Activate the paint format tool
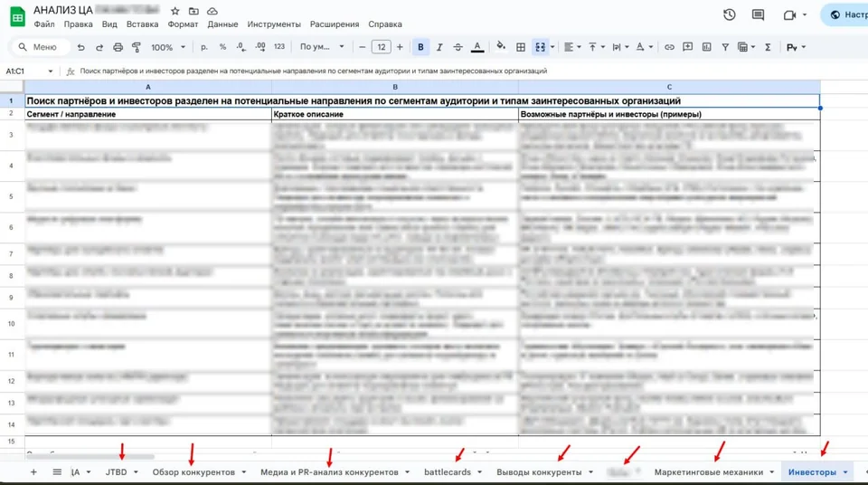 click(137, 48)
